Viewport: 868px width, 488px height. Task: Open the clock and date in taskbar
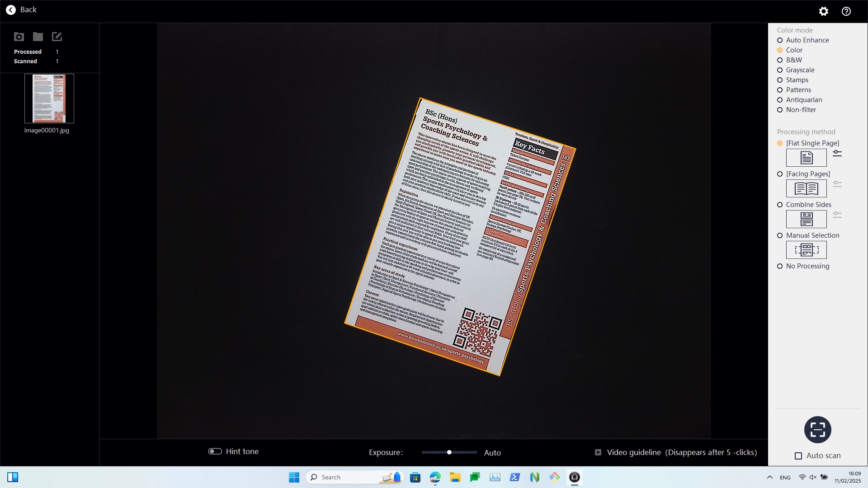(848, 477)
